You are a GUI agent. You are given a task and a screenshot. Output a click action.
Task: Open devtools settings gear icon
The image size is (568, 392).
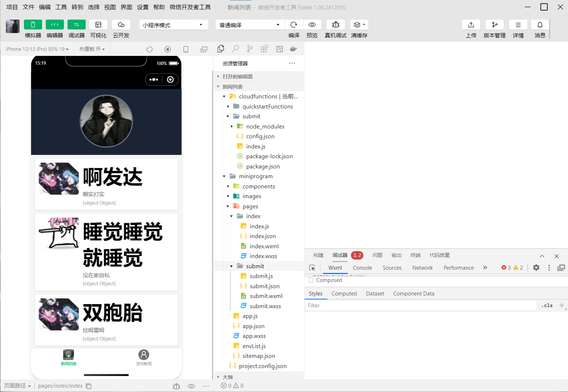coord(536,268)
